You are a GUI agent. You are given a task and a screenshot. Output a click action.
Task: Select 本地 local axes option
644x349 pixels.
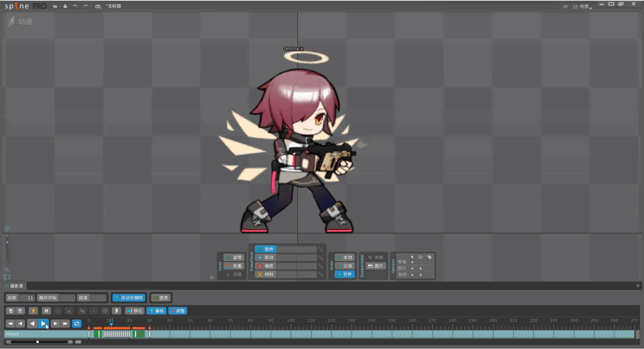345,257
